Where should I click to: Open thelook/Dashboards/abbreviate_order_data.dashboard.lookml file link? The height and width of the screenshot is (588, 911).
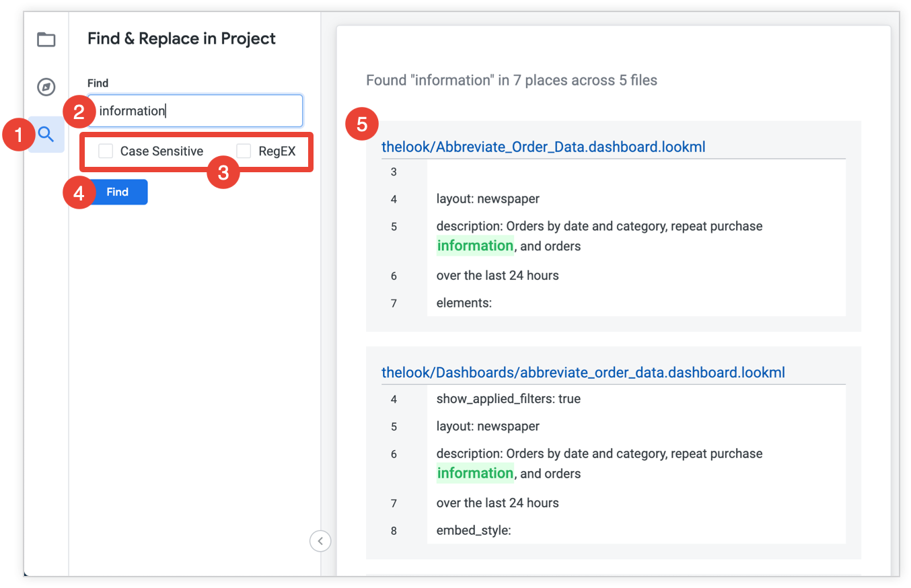click(x=583, y=372)
